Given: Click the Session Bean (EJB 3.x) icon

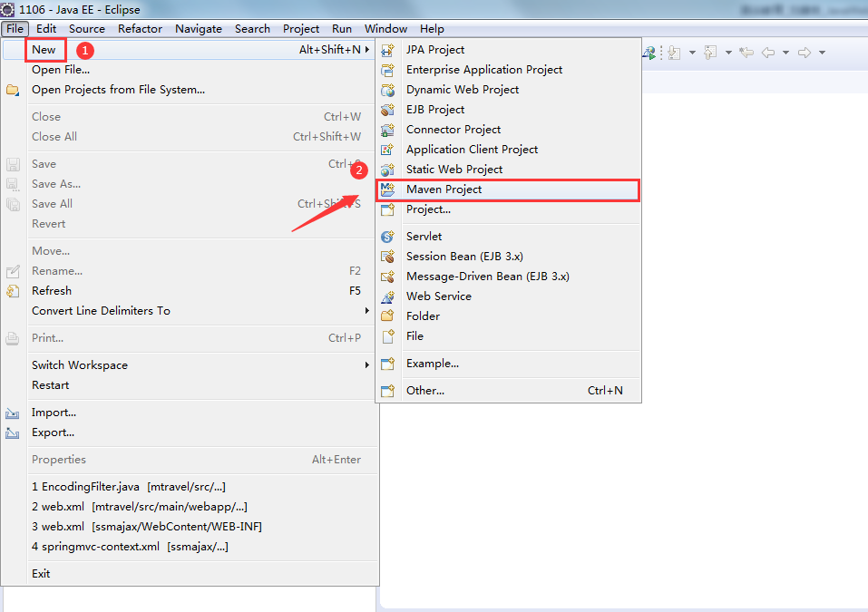Looking at the screenshot, I should [388, 257].
